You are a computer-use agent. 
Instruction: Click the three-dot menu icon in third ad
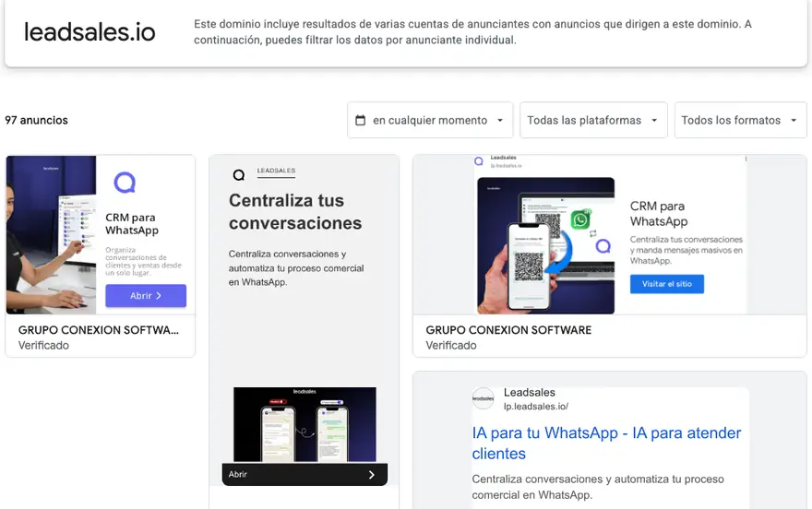coord(746,159)
